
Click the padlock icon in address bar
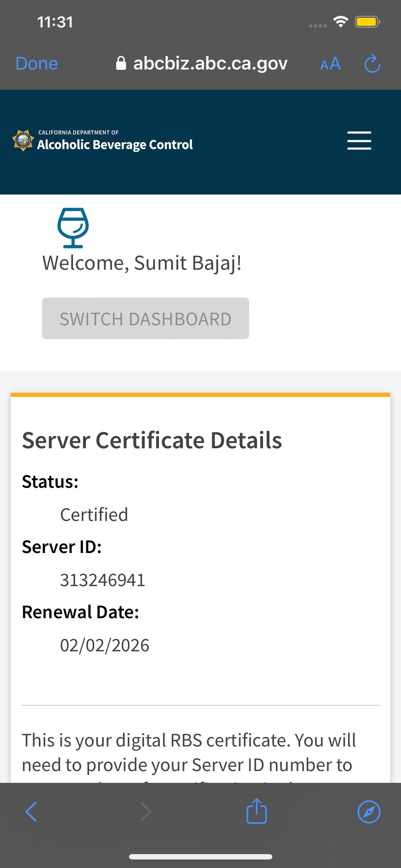[x=121, y=64]
